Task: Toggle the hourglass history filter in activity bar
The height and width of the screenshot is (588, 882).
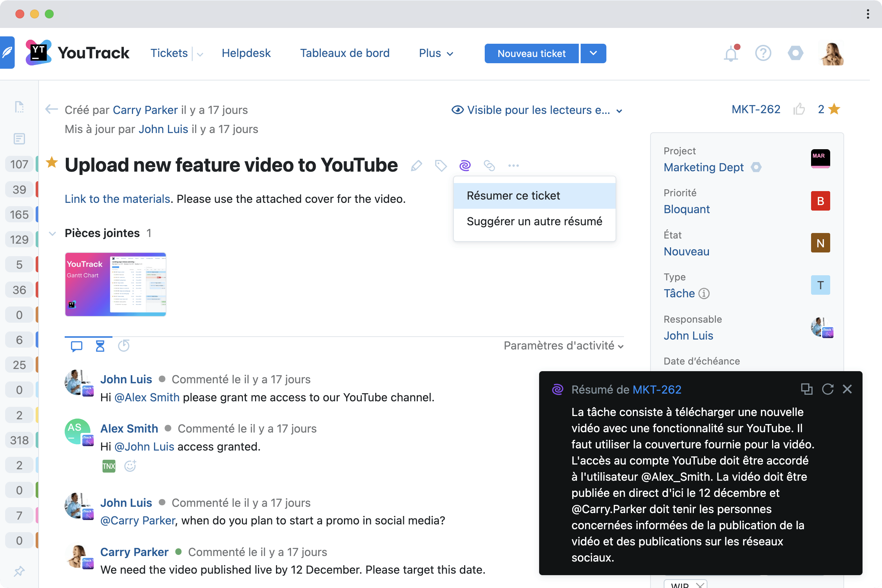Action: click(100, 346)
